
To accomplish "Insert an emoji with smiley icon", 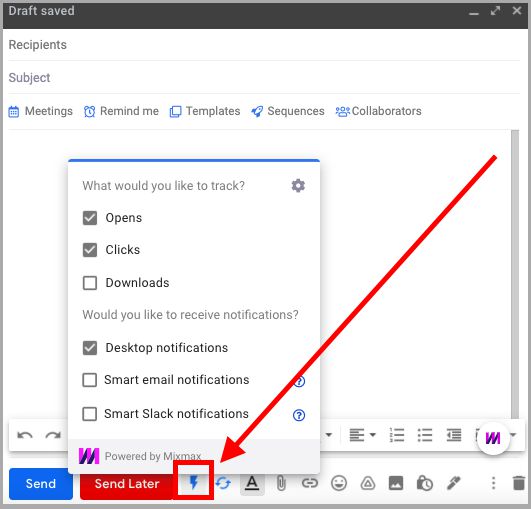I will point(339,483).
